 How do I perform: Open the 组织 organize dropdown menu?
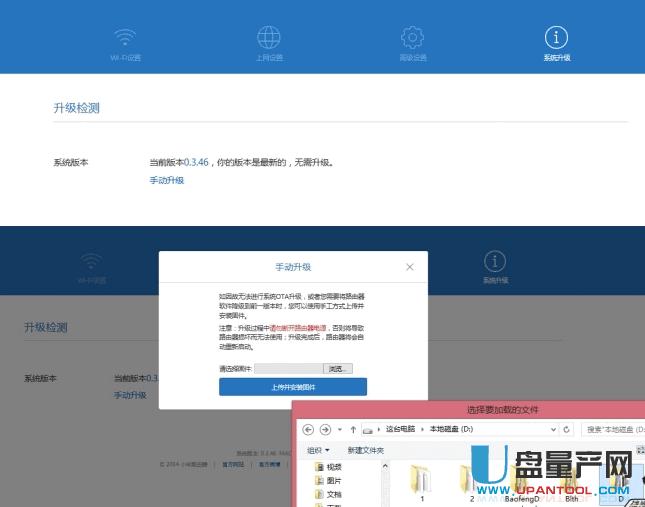click(317, 450)
